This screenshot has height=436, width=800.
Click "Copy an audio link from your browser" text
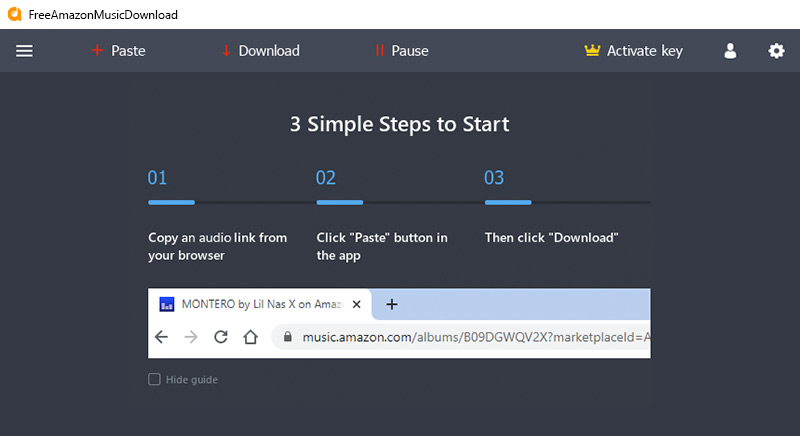pos(217,246)
